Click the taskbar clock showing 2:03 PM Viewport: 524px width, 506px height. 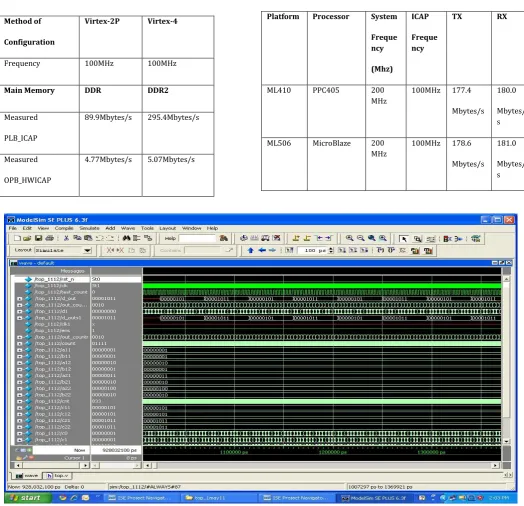pyautogui.click(x=499, y=498)
